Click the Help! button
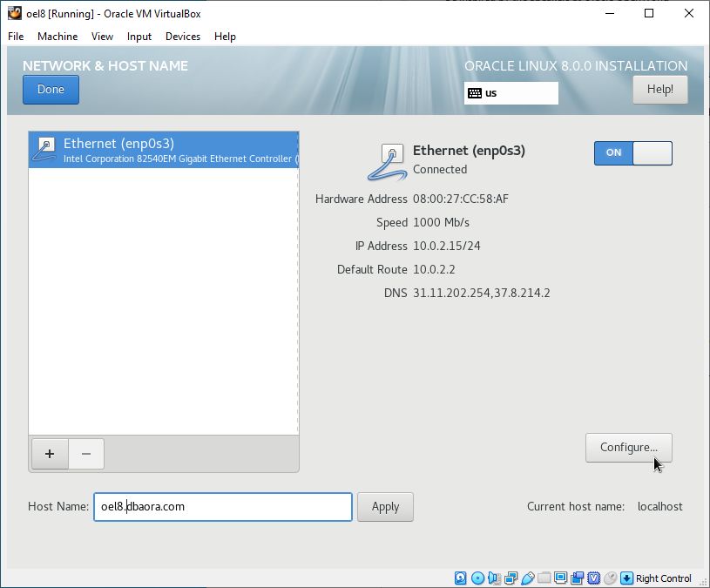Viewport: 710px width, 588px height. pyautogui.click(x=660, y=90)
